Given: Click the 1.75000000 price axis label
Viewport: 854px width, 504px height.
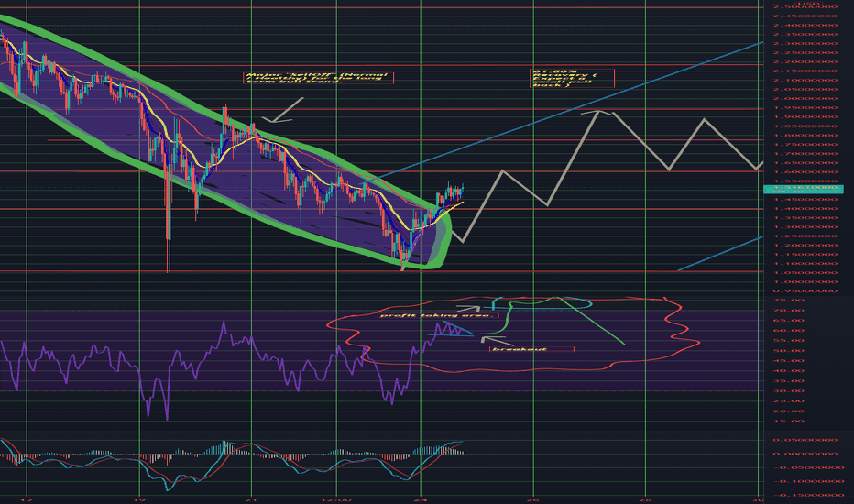Looking at the screenshot, I should 805,145.
